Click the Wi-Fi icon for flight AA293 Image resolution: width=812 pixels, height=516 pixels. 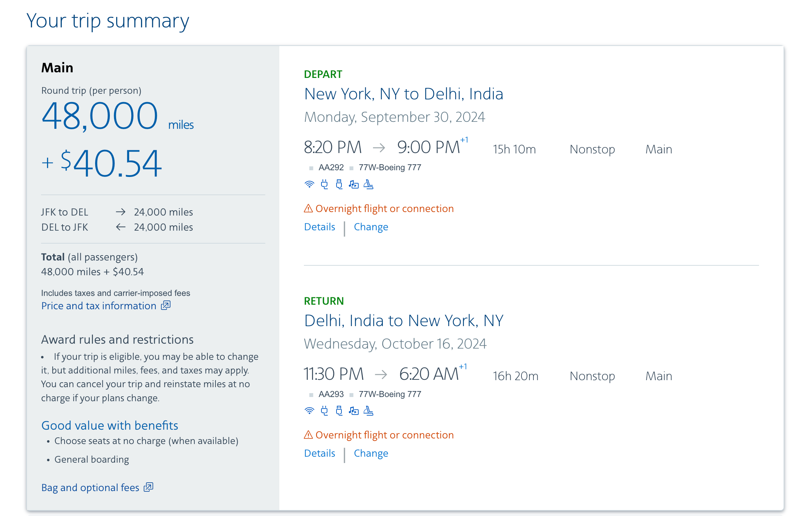pyautogui.click(x=309, y=411)
